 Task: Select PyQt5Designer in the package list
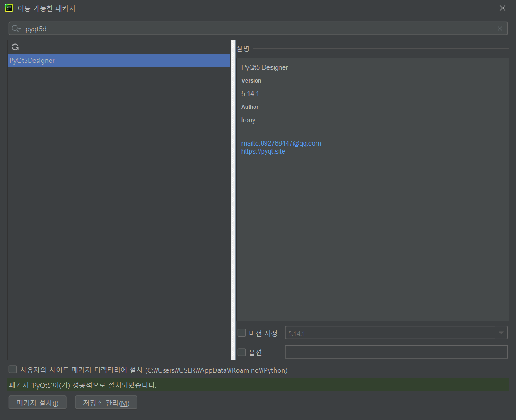pos(118,61)
